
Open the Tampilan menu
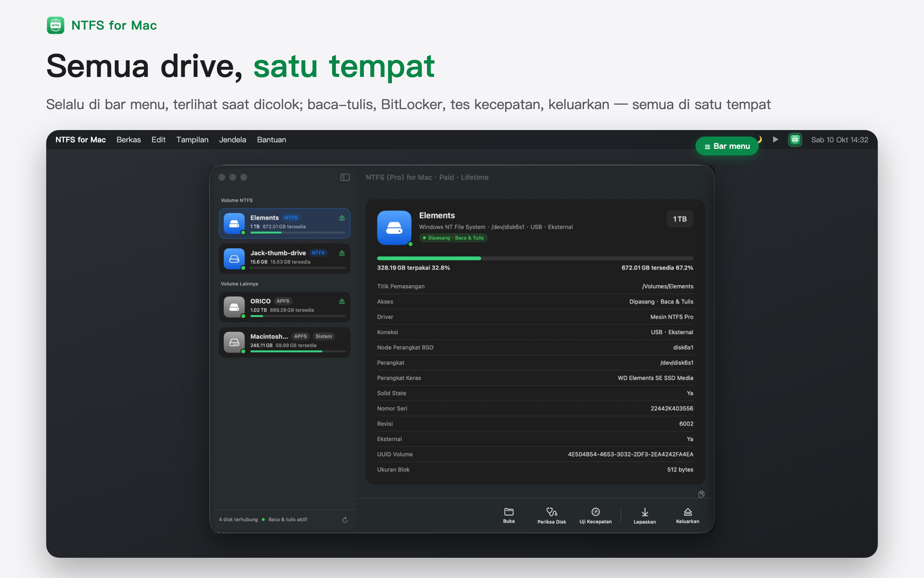(x=192, y=139)
